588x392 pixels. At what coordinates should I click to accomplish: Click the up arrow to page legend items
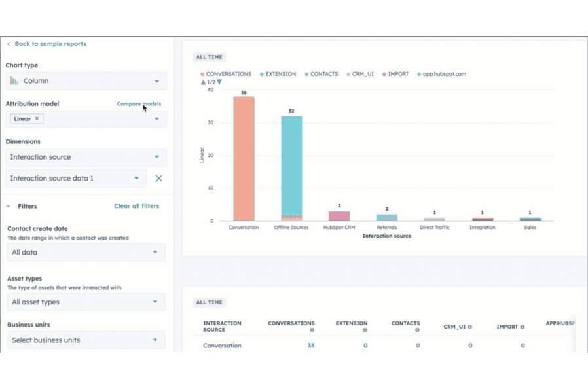[204, 81]
